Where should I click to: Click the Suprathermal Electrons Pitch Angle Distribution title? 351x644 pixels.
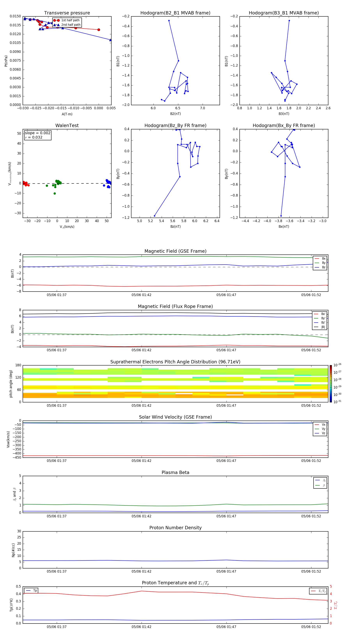[x=175, y=362]
